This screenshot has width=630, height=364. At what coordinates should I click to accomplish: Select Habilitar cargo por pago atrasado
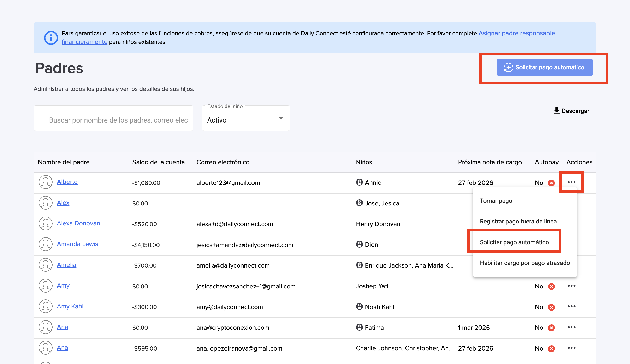coord(524,263)
